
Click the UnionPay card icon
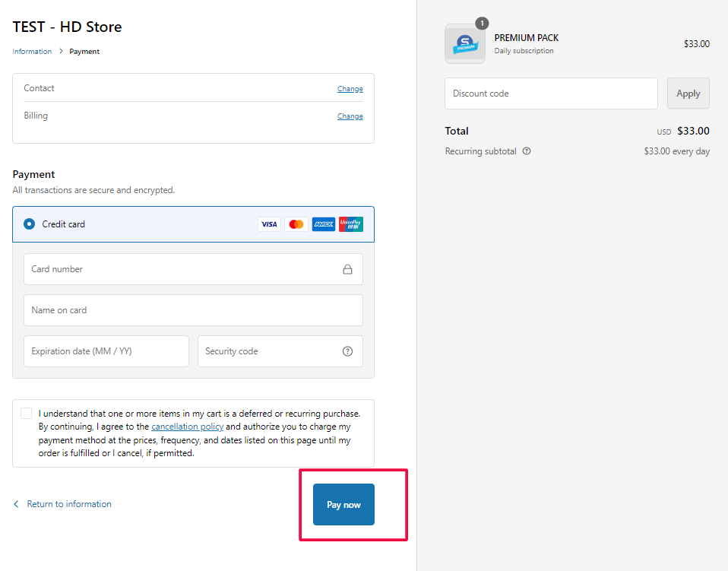click(x=350, y=224)
